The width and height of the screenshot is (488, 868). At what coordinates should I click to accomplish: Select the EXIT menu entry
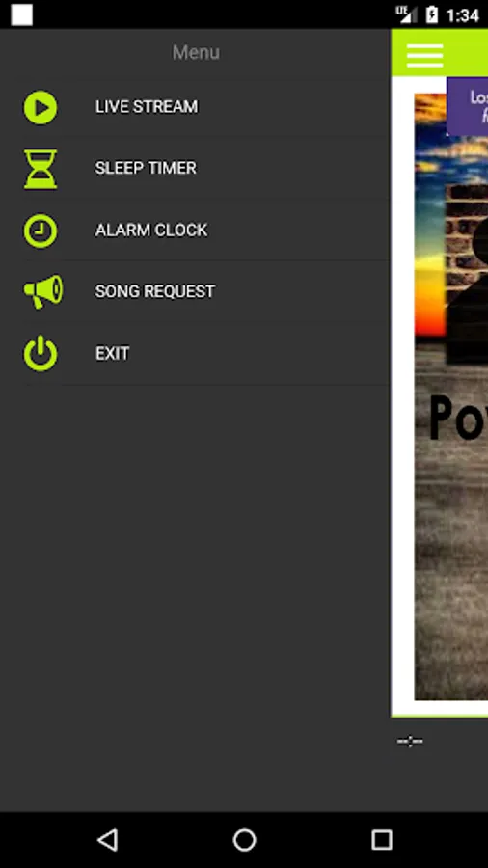(196, 353)
